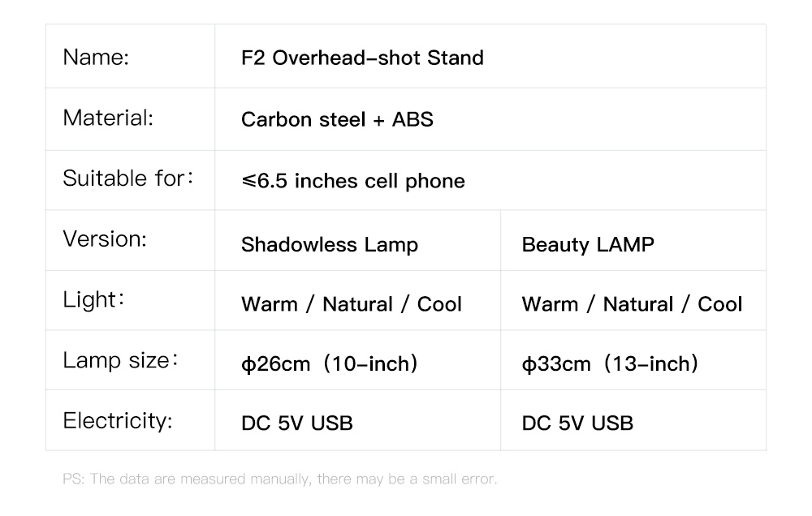Click the Material label
The image size is (812, 516).
[108, 118]
